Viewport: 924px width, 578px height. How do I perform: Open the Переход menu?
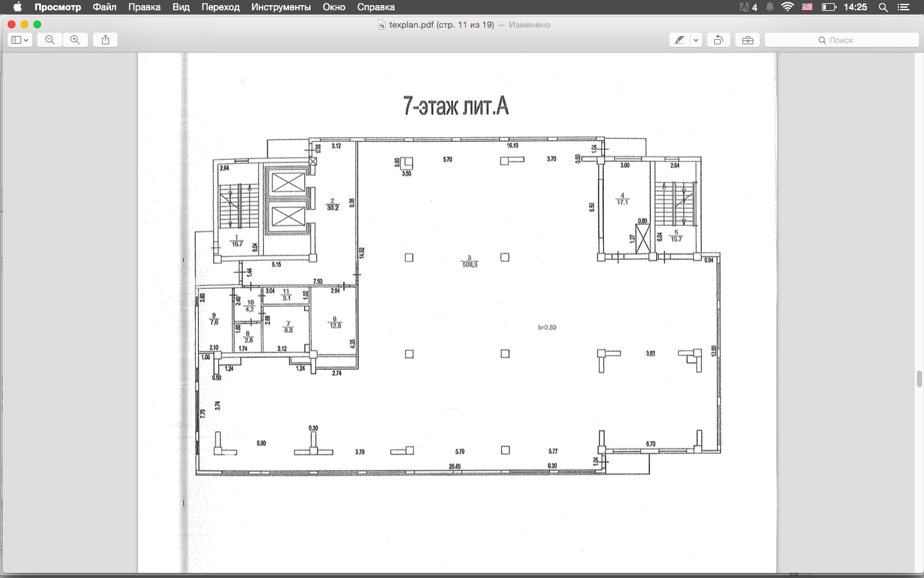click(x=220, y=7)
